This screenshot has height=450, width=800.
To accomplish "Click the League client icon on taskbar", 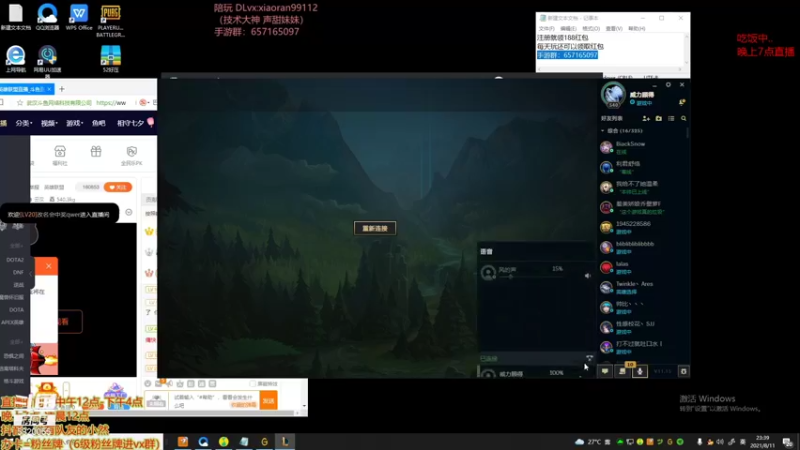I will [x=285, y=442].
